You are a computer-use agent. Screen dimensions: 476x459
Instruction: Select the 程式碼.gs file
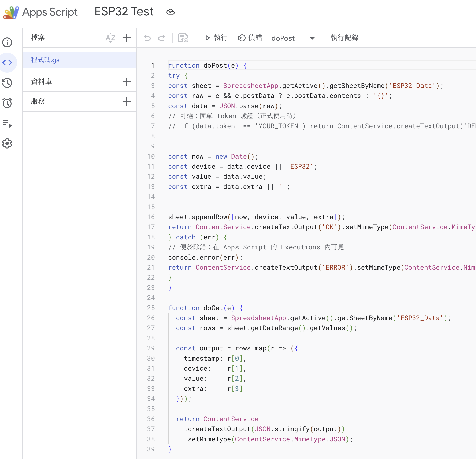pos(45,60)
